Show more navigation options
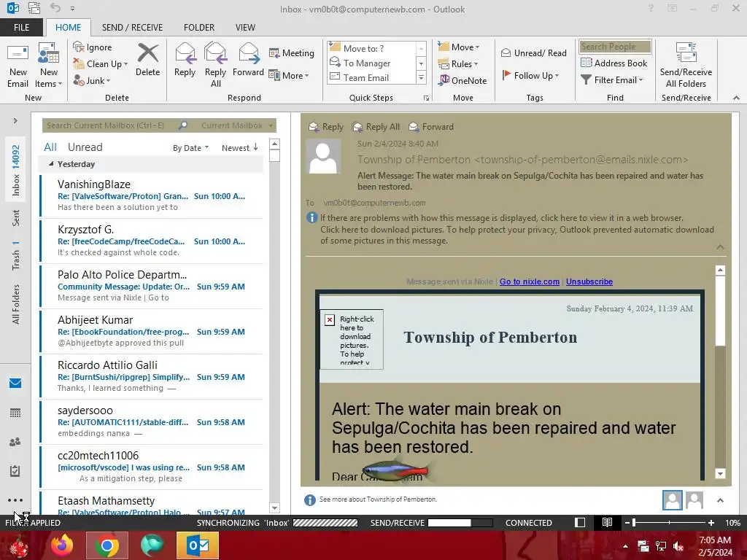Image resolution: width=747 pixels, height=560 pixels. 15,500
